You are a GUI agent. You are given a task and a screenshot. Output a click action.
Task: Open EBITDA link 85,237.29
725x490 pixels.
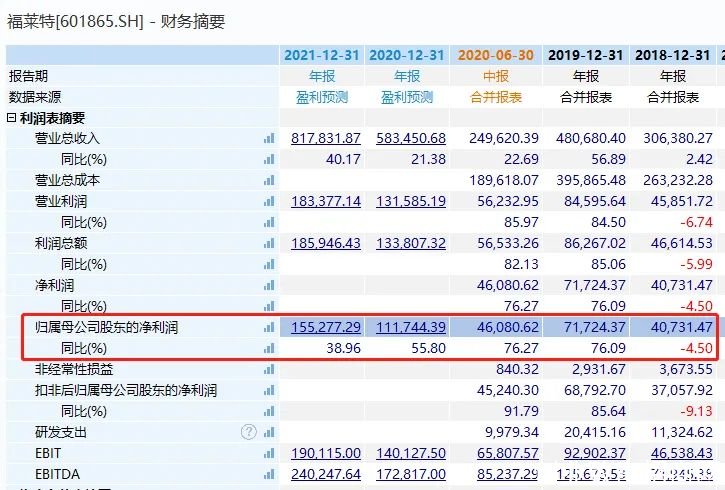[x=508, y=474]
